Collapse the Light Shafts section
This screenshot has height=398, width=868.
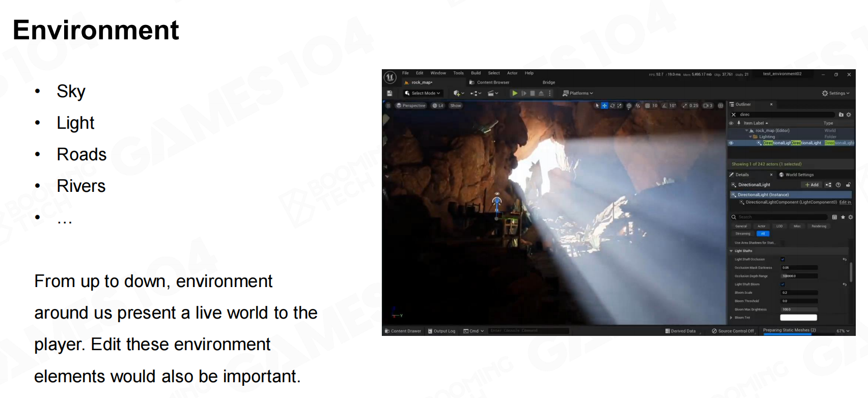732,251
